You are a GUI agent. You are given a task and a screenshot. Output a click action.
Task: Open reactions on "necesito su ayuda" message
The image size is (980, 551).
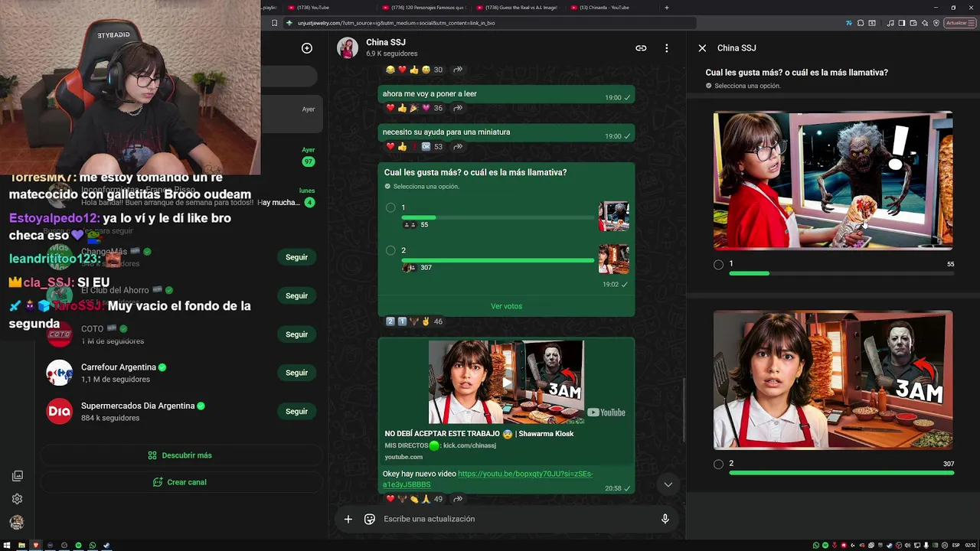(413, 146)
